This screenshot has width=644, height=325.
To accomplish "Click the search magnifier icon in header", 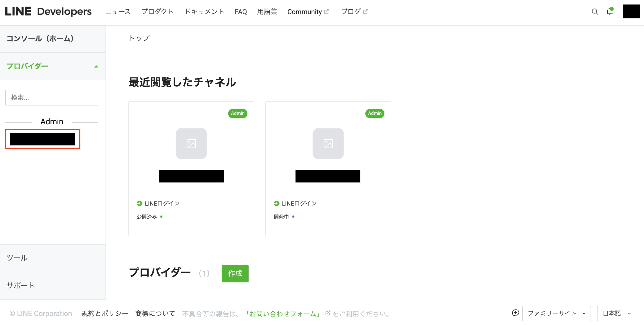I will [595, 12].
